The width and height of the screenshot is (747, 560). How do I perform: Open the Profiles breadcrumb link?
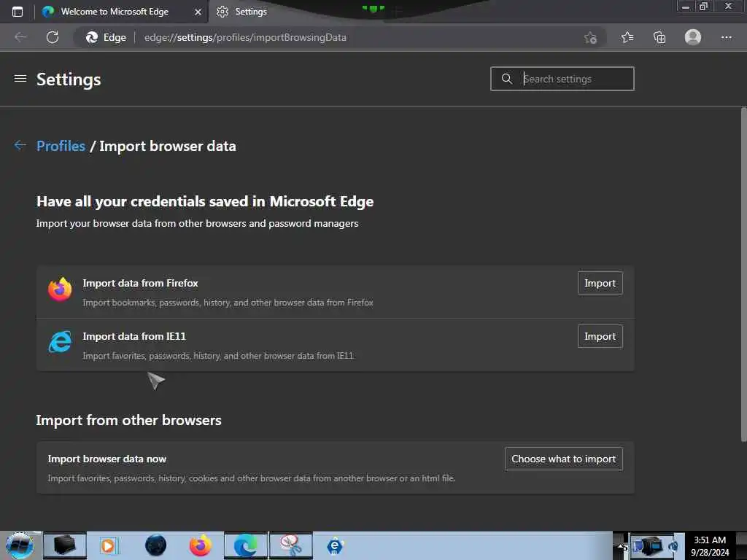61,146
